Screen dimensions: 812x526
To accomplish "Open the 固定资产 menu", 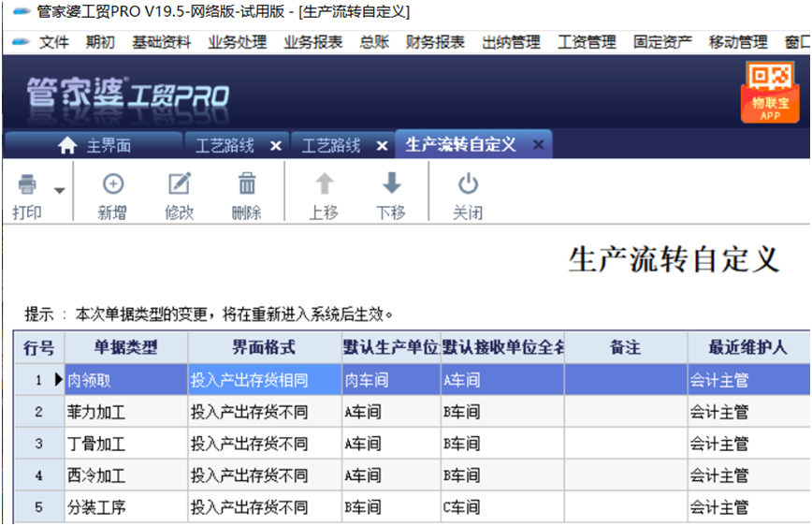I will coord(663,42).
